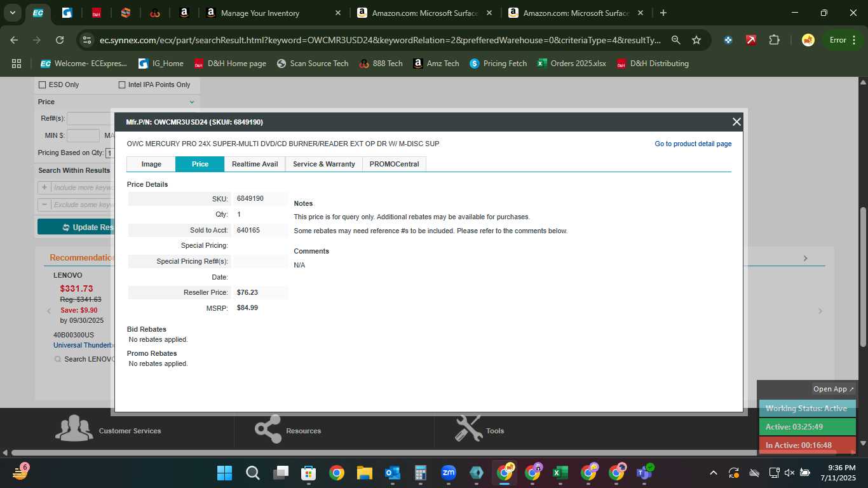The height and width of the screenshot is (488, 868).
Task: Focus the MIN $ price input field
Action: pos(83,135)
